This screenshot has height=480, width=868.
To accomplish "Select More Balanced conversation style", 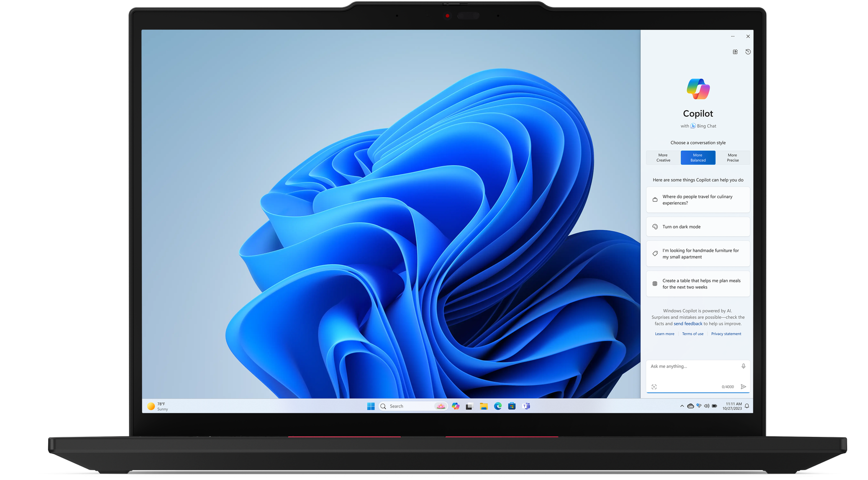I will [x=698, y=158].
